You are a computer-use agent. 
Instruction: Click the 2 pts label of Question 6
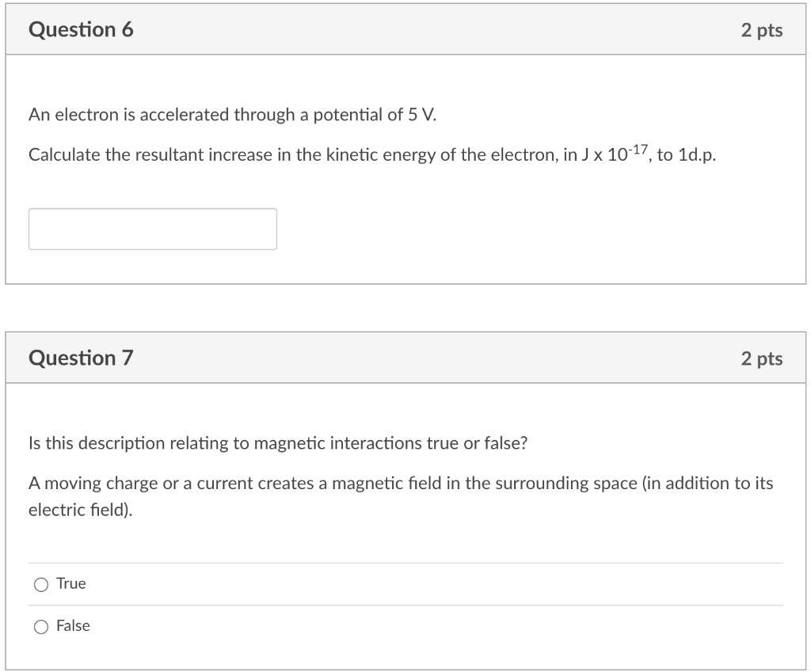761,30
